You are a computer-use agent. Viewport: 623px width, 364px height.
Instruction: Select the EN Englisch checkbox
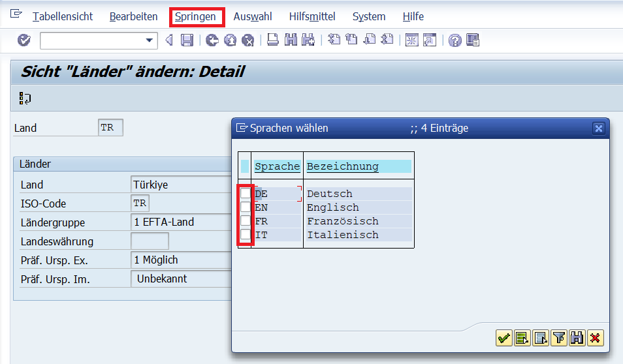click(x=246, y=207)
